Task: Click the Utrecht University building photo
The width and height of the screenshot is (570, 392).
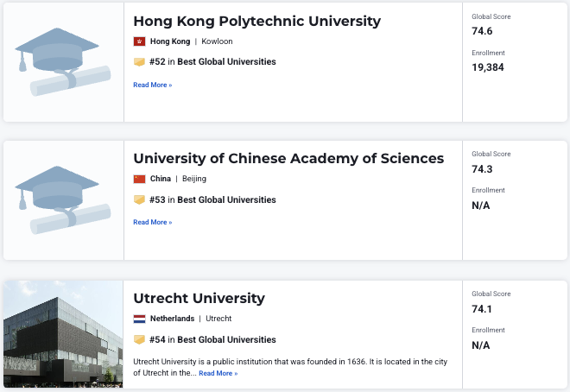Action: coord(63,334)
